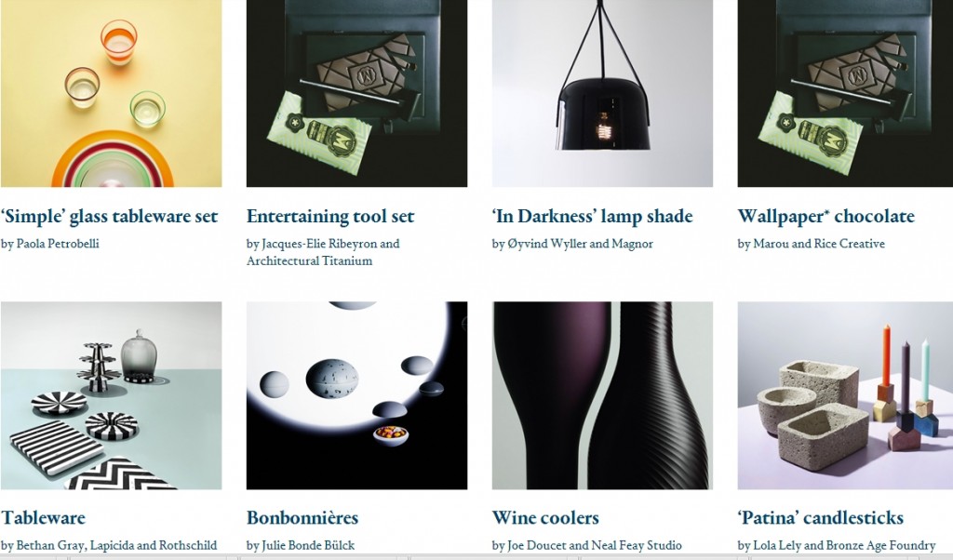Click the "by Julie Bonde Bülck" byline

tap(301, 545)
